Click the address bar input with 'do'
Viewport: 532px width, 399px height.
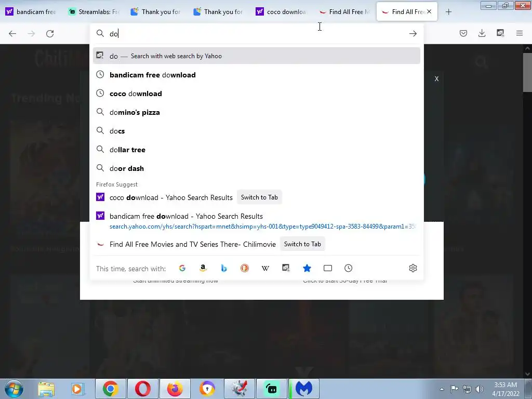coord(257,34)
